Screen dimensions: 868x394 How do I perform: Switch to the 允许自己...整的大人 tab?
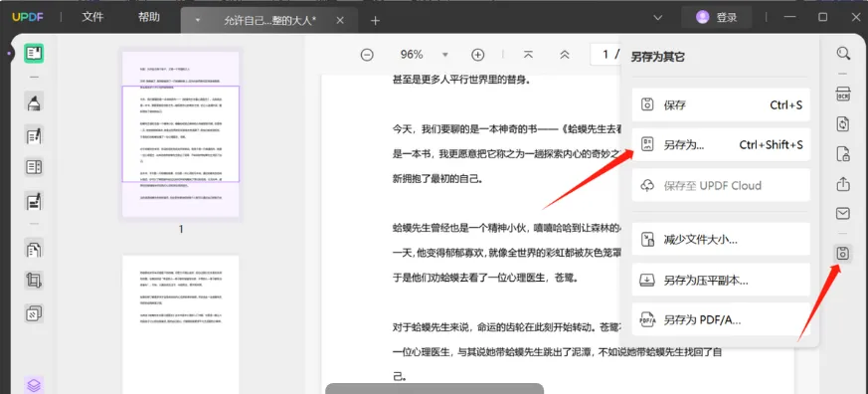tap(269, 21)
